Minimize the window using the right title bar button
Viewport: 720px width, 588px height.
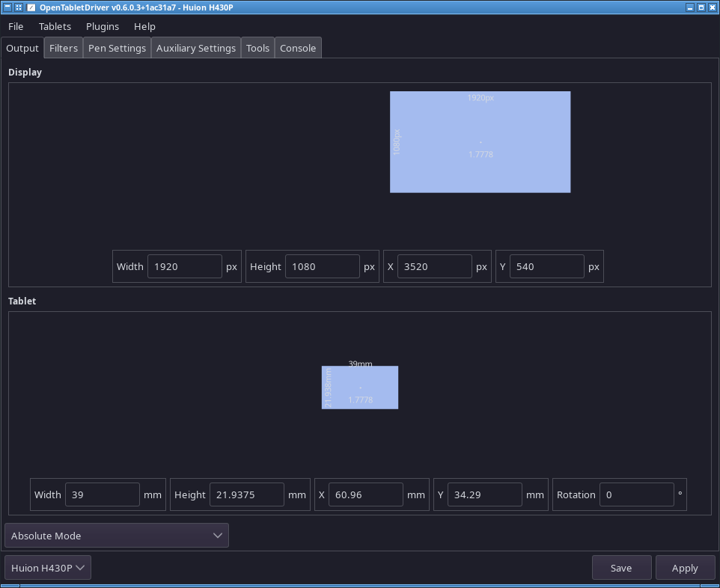(x=689, y=7)
